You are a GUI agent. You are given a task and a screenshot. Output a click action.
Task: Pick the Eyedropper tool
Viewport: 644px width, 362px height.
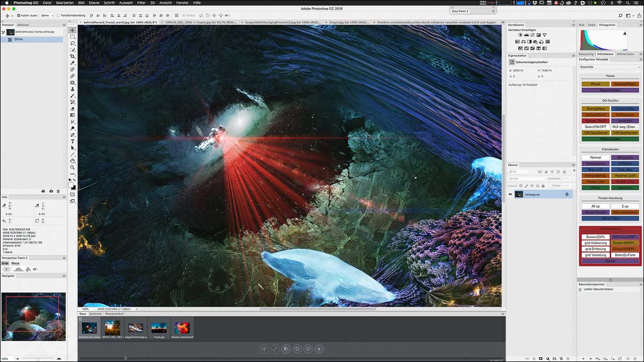tap(72, 63)
